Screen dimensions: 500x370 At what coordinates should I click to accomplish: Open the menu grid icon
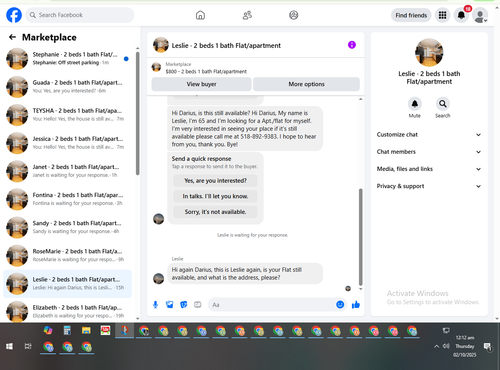442,15
